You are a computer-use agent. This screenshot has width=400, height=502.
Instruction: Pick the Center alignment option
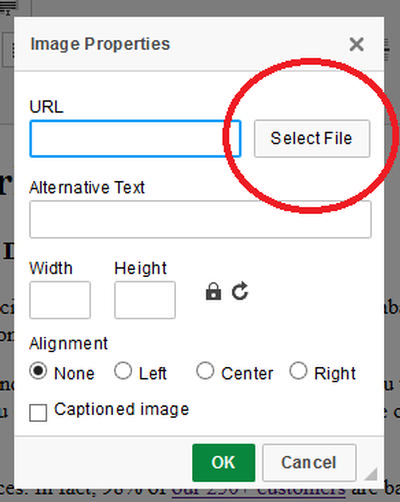205,371
